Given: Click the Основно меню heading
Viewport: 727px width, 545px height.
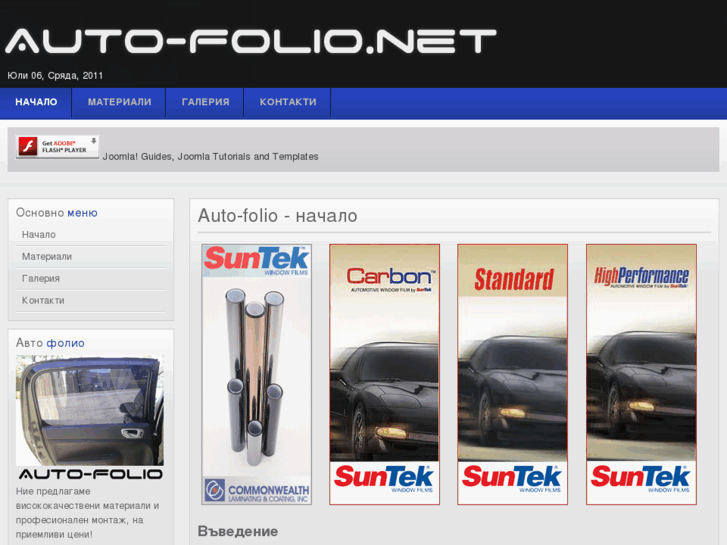Looking at the screenshot, I should 57,213.
